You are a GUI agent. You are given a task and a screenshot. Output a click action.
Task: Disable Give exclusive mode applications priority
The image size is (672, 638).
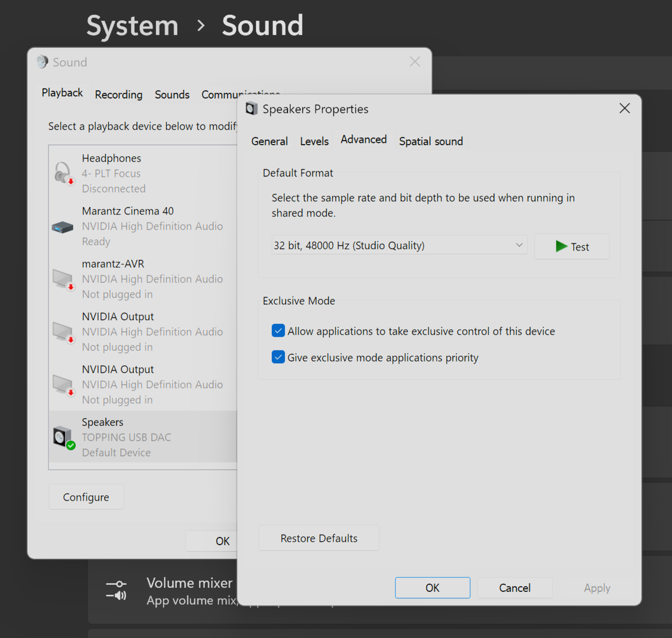tap(278, 357)
